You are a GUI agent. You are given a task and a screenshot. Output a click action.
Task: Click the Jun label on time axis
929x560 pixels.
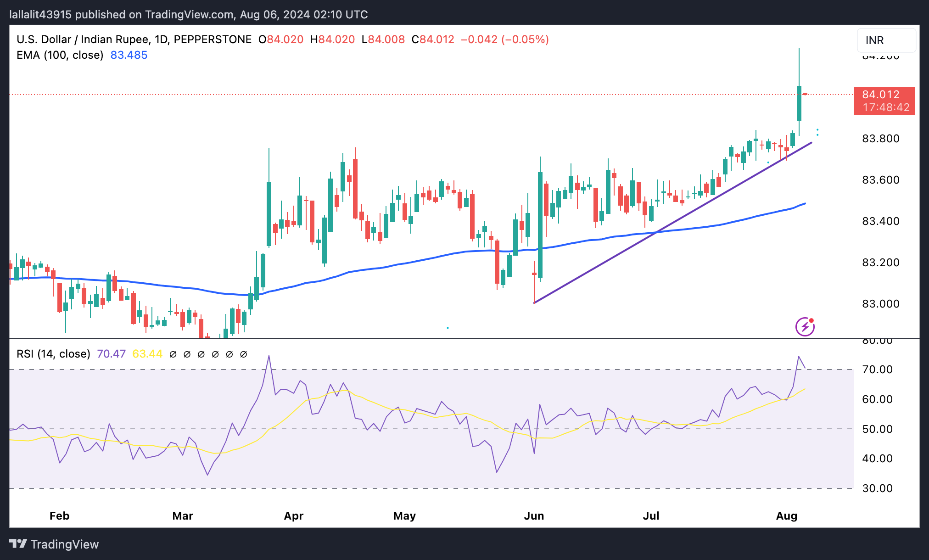pyautogui.click(x=534, y=515)
